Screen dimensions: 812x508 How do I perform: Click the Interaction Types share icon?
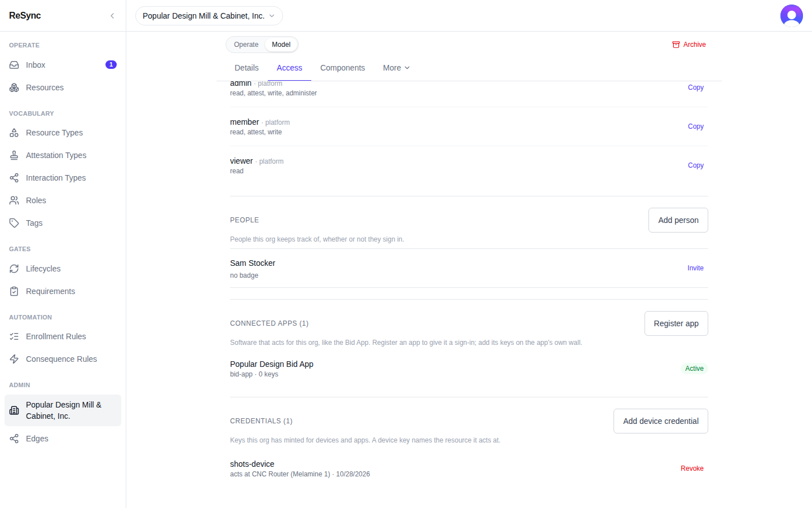14,178
